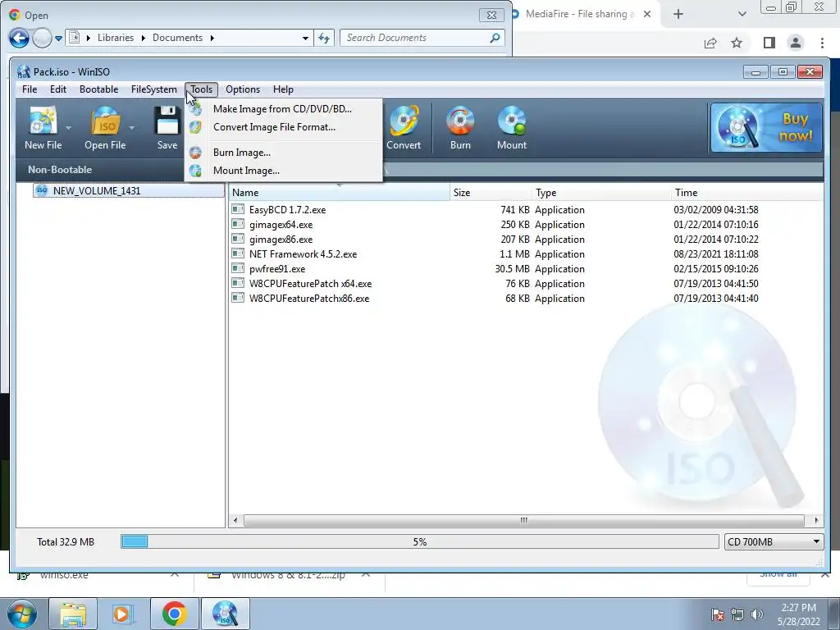Select W8CPUFeaturePatch x64.exe
The image size is (840, 630).
click(x=310, y=283)
